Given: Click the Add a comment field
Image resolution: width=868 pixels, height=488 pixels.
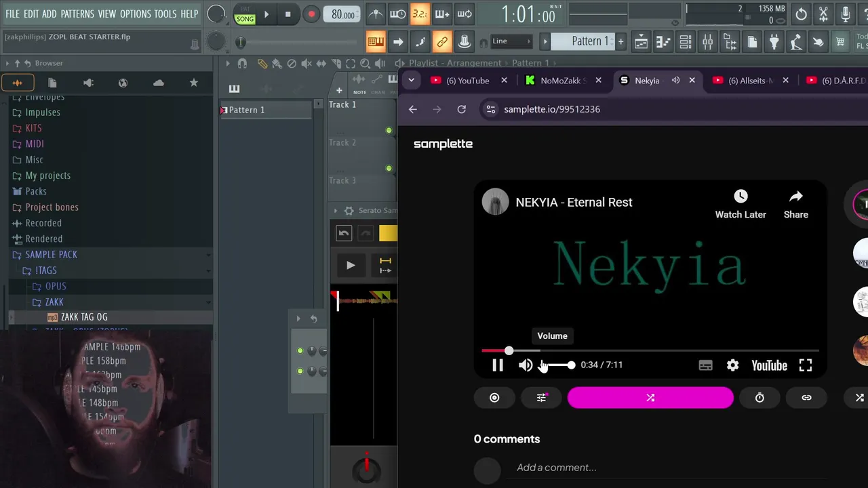Looking at the screenshot, I should [556, 467].
